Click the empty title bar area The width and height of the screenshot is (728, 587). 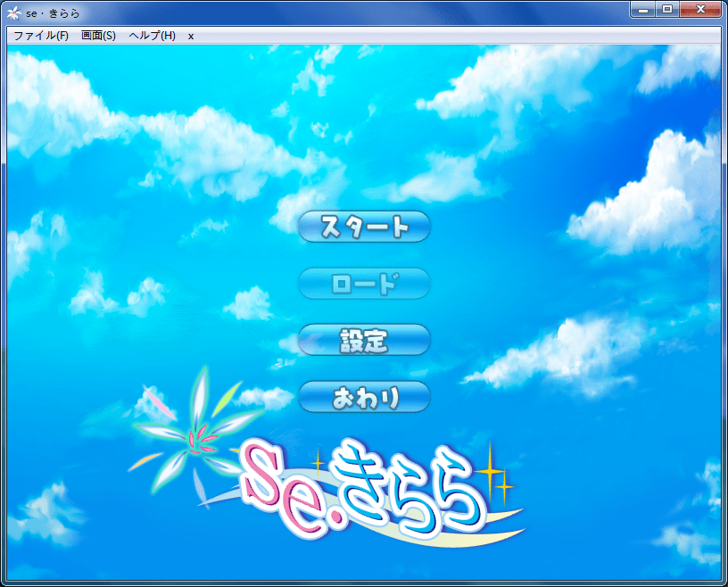(357, 12)
